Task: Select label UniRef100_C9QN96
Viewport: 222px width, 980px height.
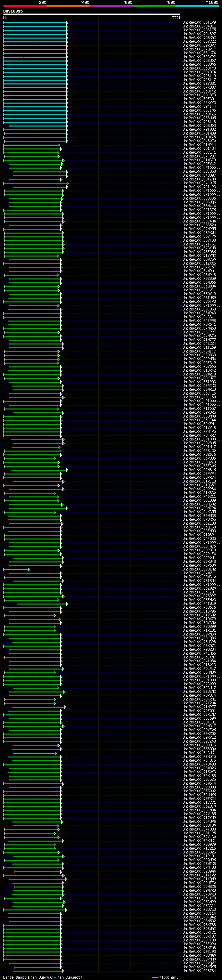Action: (199, 860)
